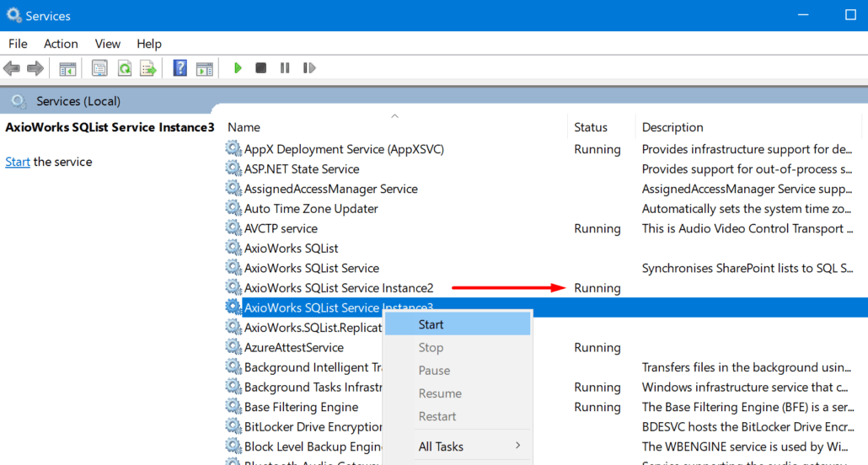The height and width of the screenshot is (465, 868).
Task: Click the Back arrow toolbar icon
Action: tap(12, 68)
